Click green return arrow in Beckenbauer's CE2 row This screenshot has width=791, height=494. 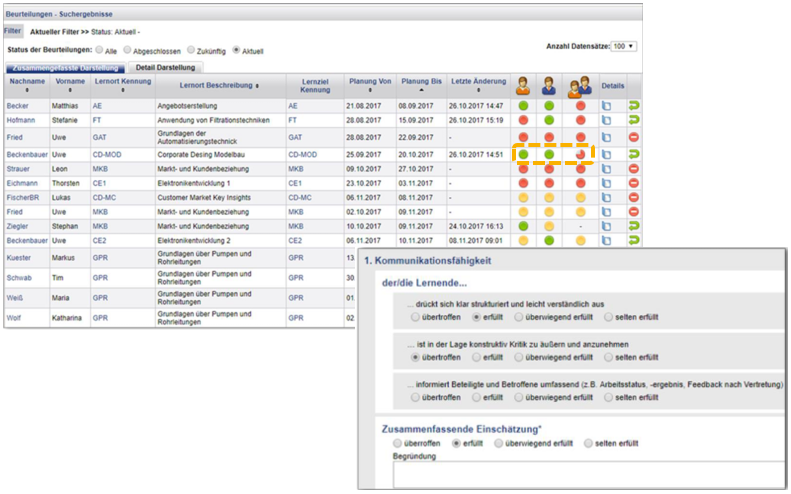click(x=634, y=240)
